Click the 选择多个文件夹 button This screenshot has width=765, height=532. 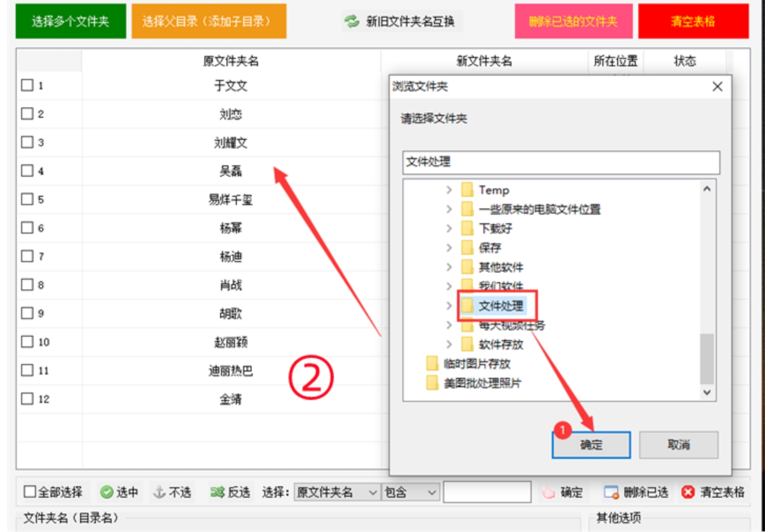(x=71, y=21)
